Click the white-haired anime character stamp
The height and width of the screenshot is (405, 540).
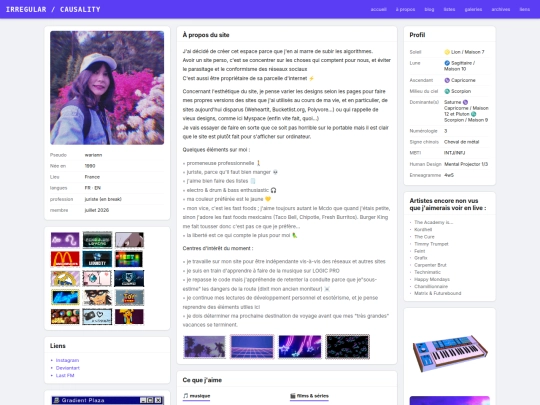coord(129,240)
